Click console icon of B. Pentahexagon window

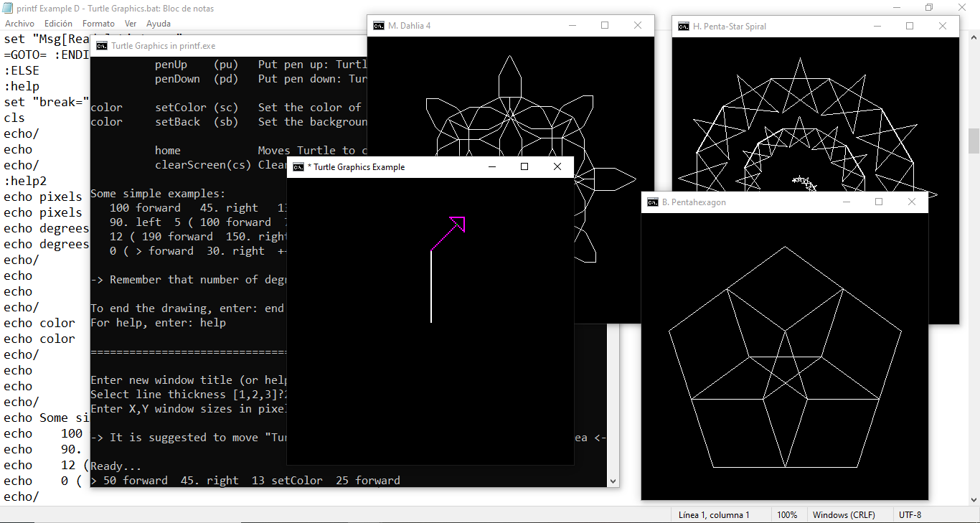pos(653,202)
